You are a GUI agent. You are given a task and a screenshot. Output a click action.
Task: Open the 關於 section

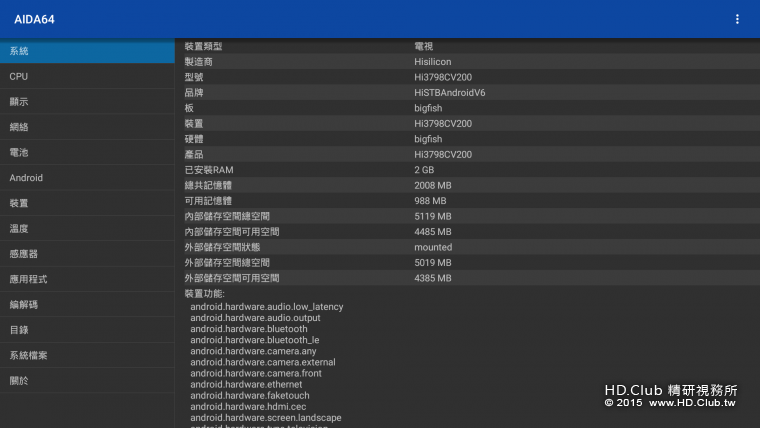87,380
